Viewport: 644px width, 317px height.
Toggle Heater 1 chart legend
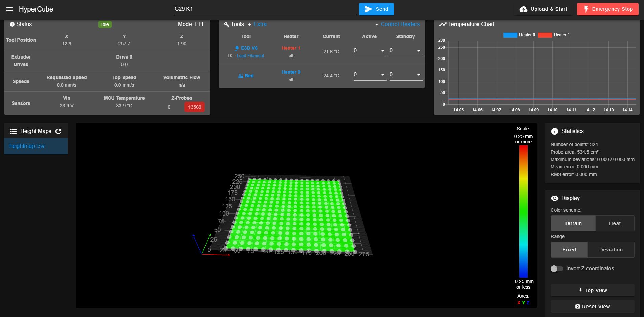554,35
